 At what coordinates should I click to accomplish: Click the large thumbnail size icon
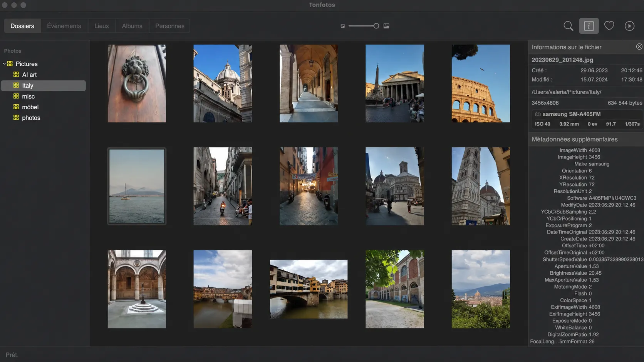click(x=386, y=26)
